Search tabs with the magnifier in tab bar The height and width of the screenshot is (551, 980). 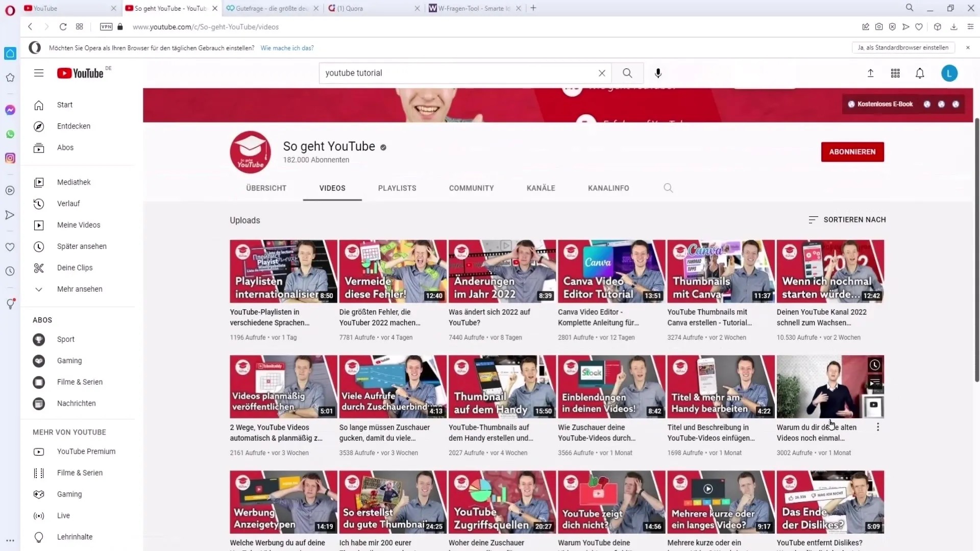point(910,8)
